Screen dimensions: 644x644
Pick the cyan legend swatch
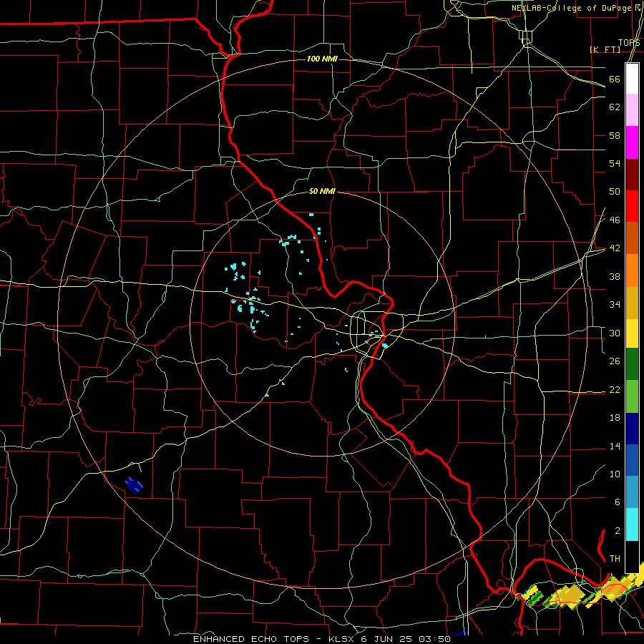pos(632,525)
